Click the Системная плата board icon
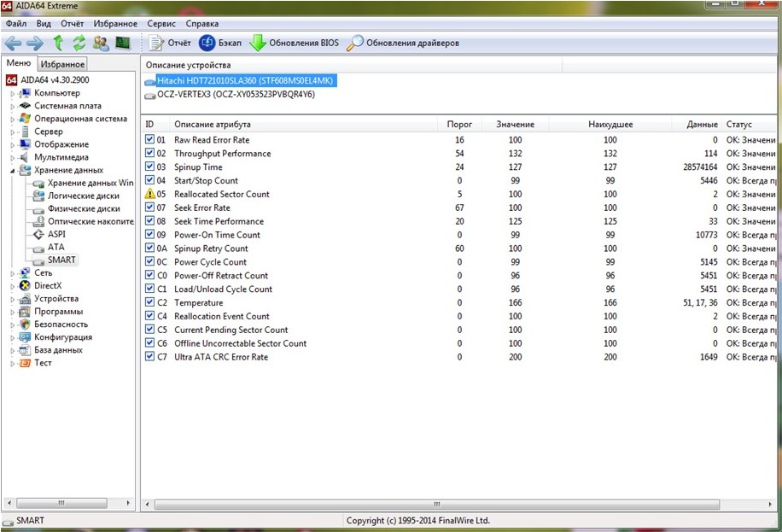 [25, 106]
